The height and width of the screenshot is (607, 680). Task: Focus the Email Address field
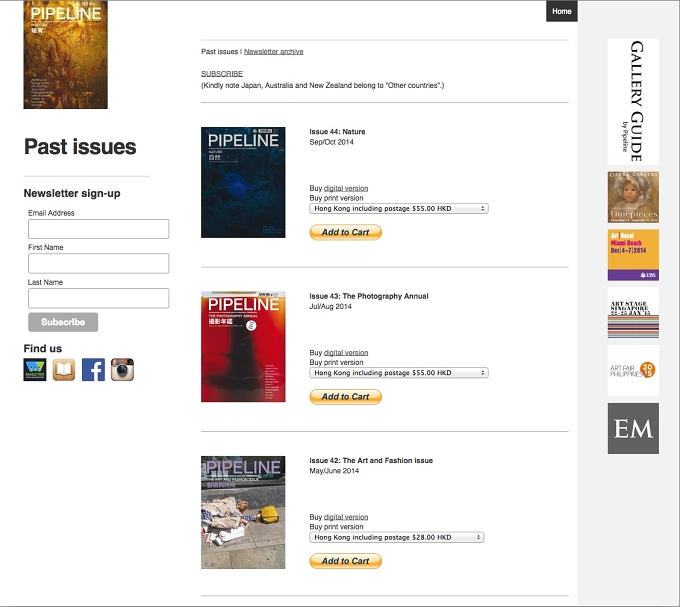(x=98, y=229)
